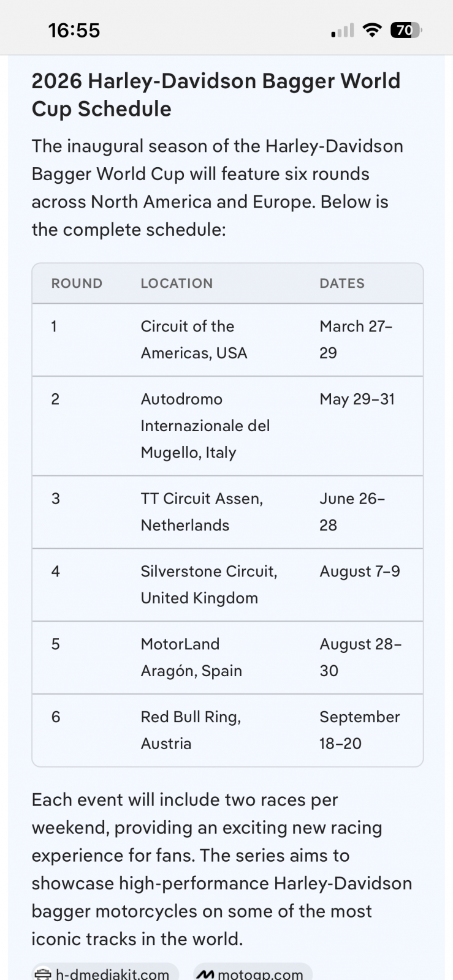Tap the Circuit of the Americas location cell
Screen dimensions: 453x980
coord(194,339)
